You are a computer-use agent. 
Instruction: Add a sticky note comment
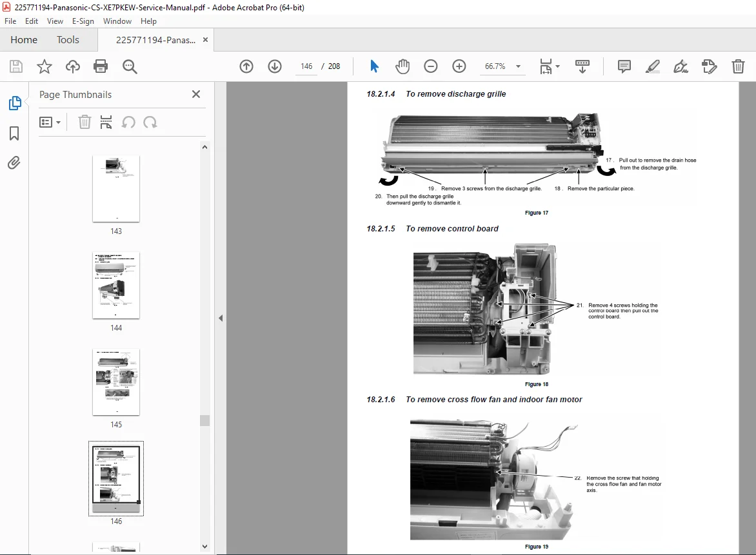pyautogui.click(x=624, y=66)
